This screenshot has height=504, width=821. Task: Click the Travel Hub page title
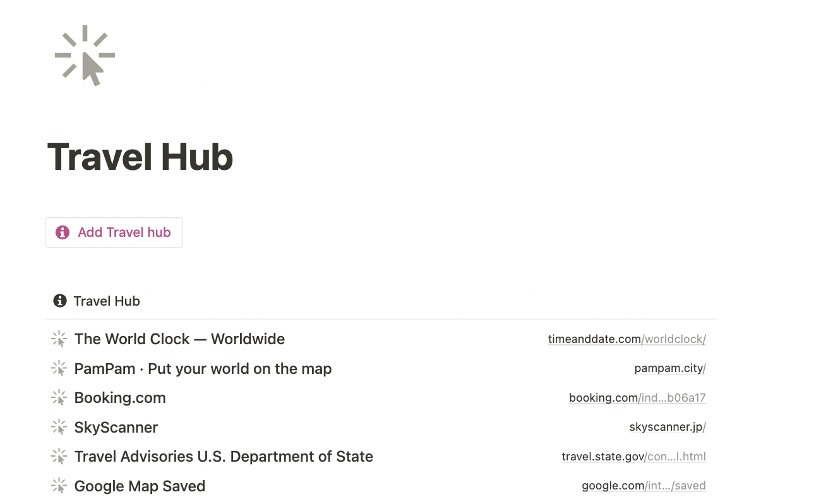[140, 157]
